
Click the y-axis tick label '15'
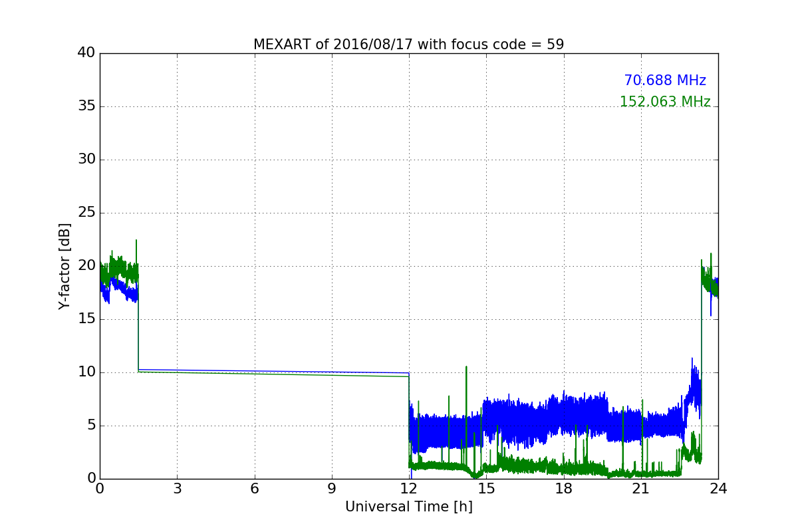86,319
